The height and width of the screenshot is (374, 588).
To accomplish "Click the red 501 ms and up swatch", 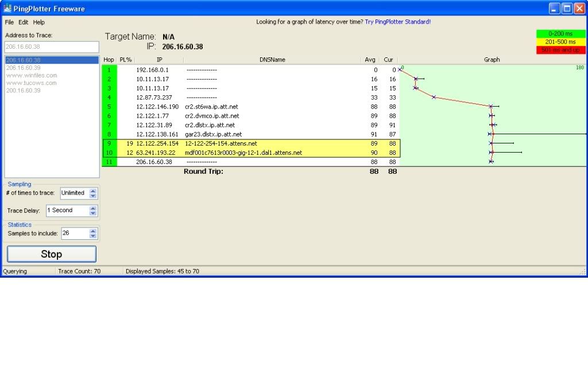I will [x=560, y=50].
